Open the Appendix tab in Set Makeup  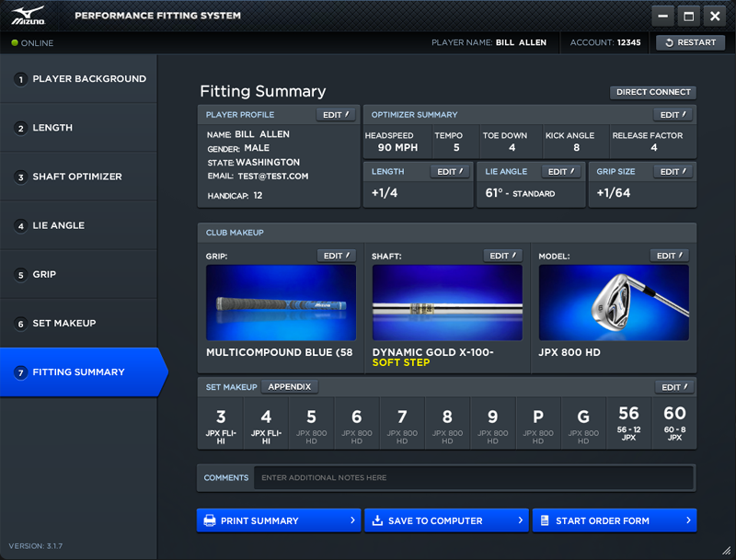pyautogui.click(x=289, y=387)
